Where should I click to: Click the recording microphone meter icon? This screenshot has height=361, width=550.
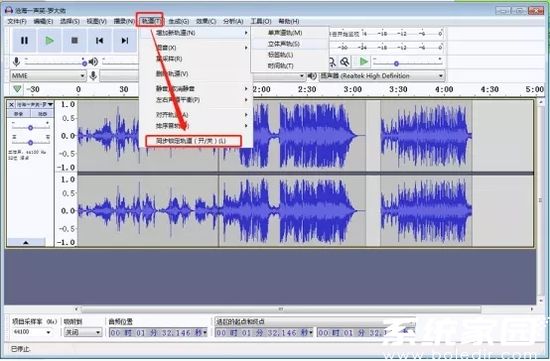click(x=16, y=62)
